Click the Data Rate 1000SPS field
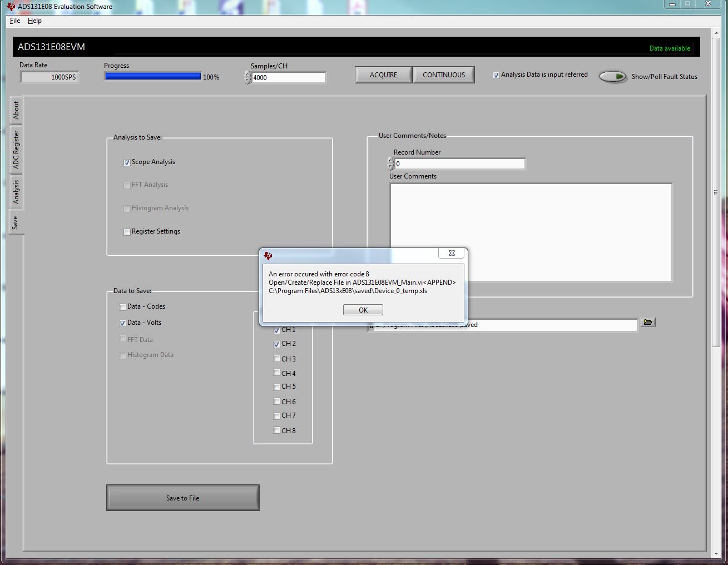Screen dimensions: 728x565 click(x=49, y=77)
